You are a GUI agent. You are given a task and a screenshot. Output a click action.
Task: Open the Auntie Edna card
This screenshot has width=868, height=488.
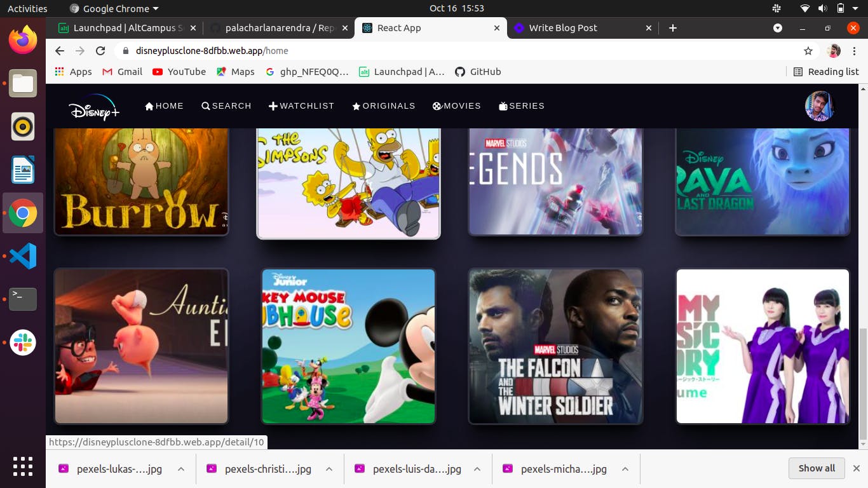click(141, 346)
